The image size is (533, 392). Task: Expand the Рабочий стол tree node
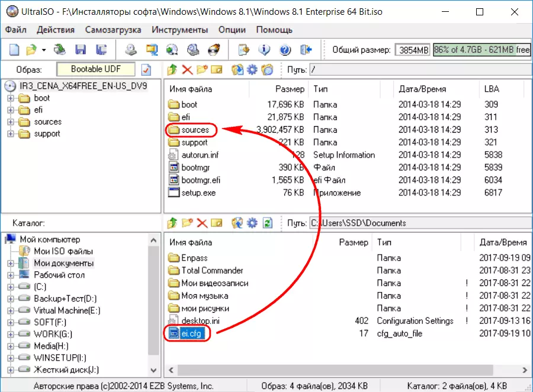pyautogui.click(x=11, y=275)
